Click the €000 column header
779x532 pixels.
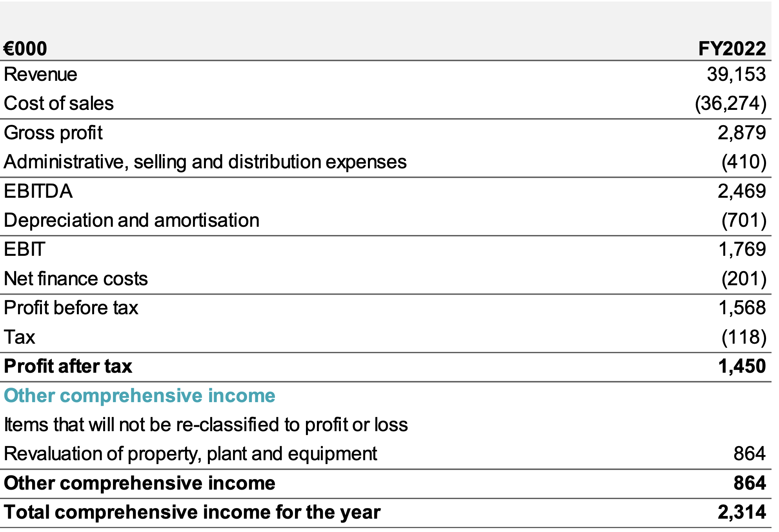[25, 49]
